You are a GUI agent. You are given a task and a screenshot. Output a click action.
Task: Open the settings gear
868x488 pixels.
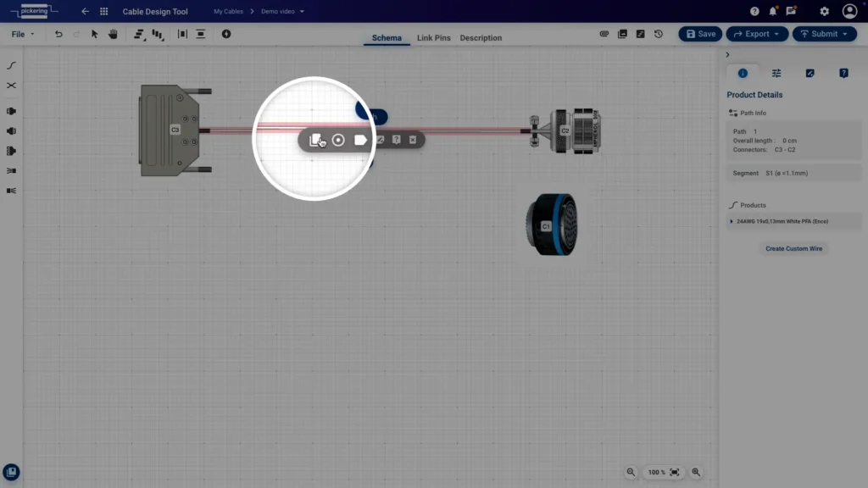point(824,11)
